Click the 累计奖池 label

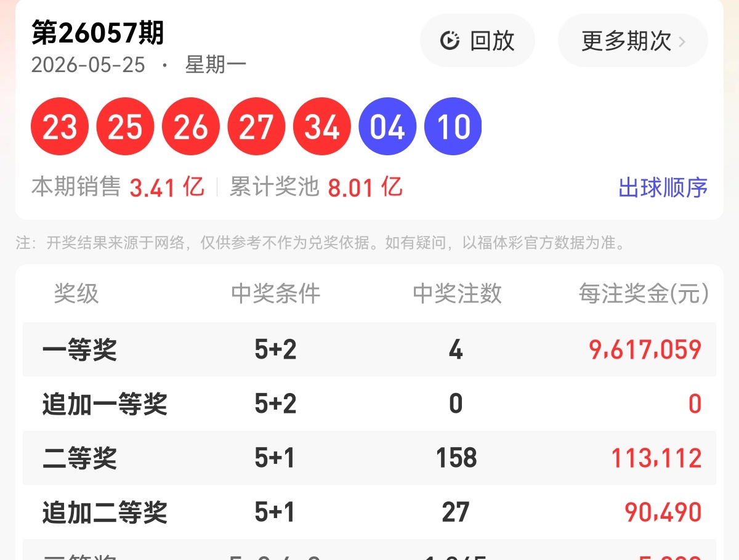point(275,187)
